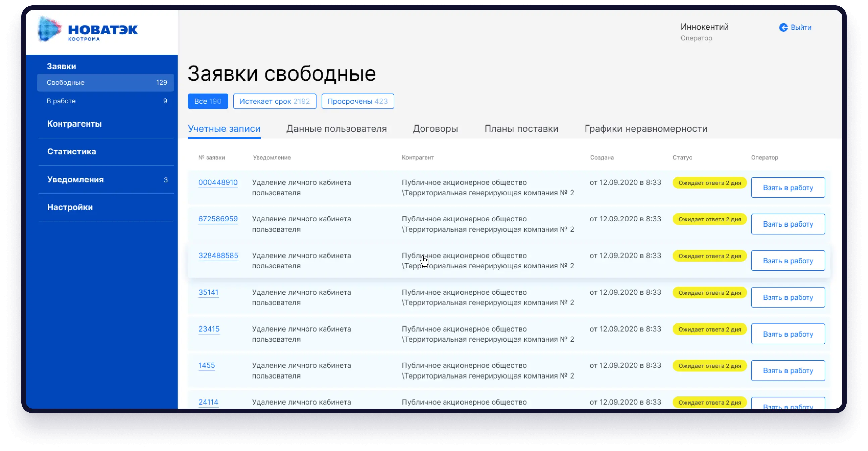This screenshot has width=868, height=451.
Task: Filter by Истекает срок 2192
Action: [x=275, y=101]
